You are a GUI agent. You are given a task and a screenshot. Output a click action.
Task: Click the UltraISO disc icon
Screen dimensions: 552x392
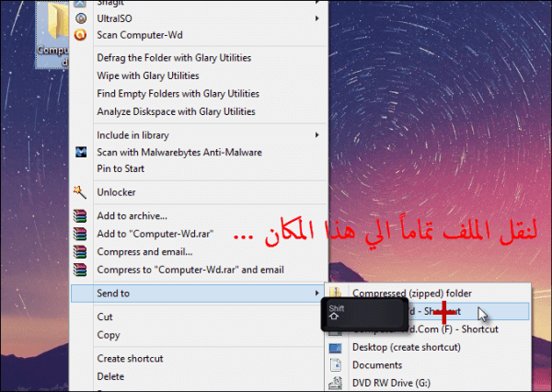click(81, 18)
